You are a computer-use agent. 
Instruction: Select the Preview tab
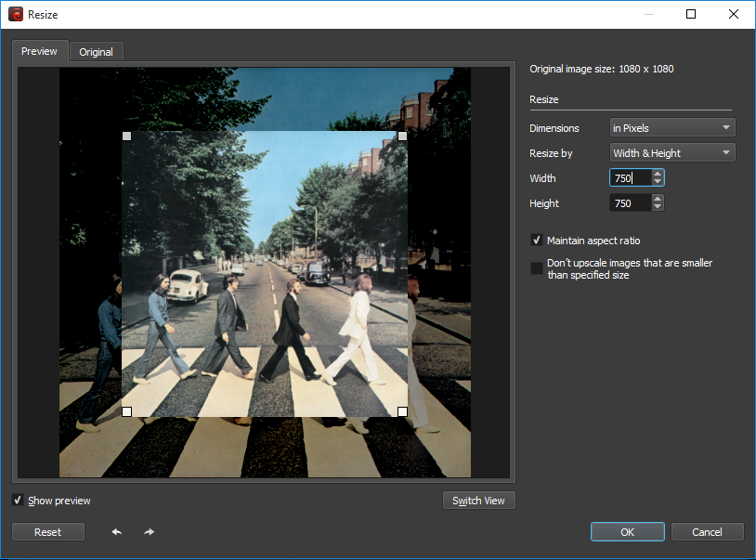(x=40, y=51)
